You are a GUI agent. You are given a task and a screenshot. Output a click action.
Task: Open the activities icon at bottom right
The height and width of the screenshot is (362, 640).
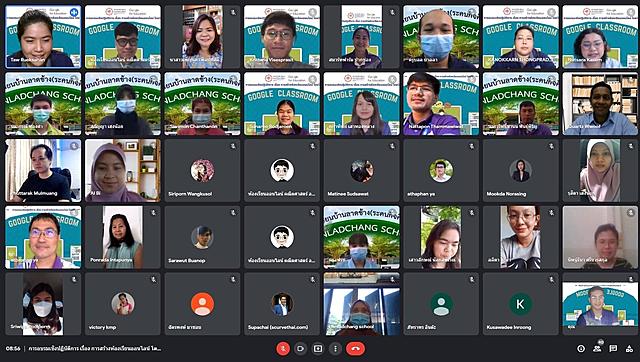[629, 349]
